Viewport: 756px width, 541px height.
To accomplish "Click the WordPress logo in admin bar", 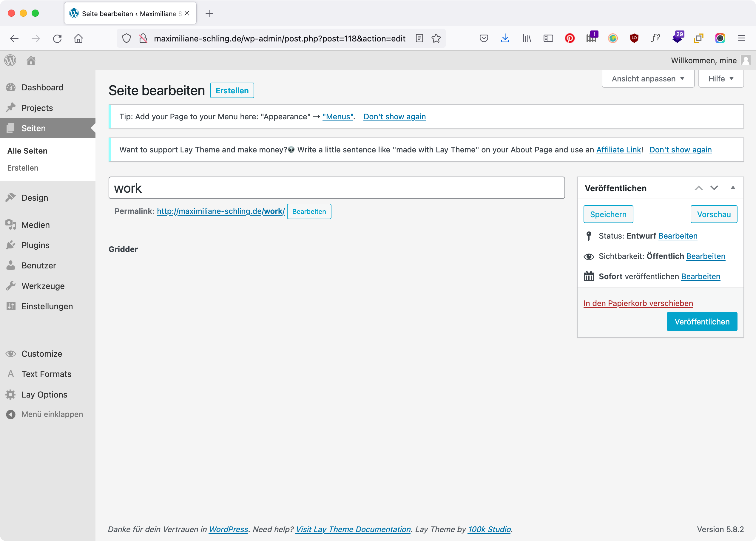I will pyautogui.click(x=10, y=60).
